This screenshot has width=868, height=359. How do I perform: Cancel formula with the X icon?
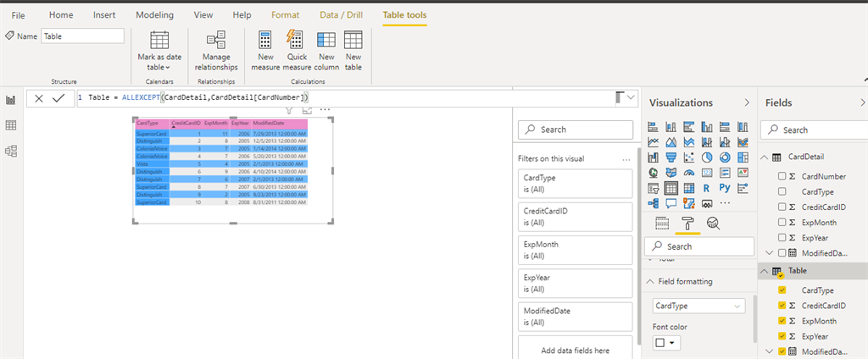click(38, 98)
